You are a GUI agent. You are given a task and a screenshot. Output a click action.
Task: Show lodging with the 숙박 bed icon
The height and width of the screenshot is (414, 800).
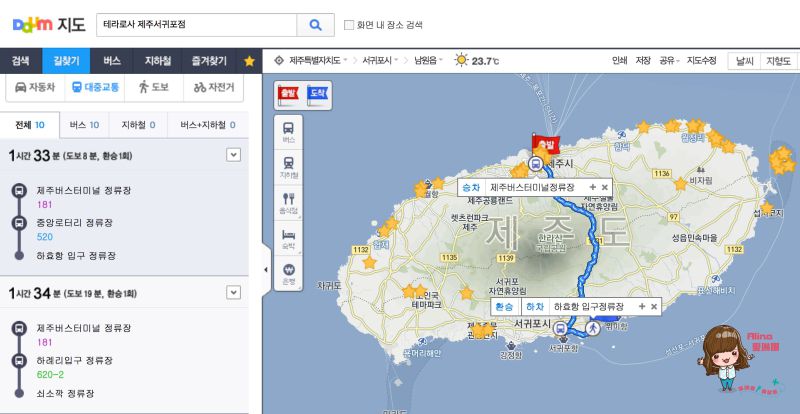[288, 238]
